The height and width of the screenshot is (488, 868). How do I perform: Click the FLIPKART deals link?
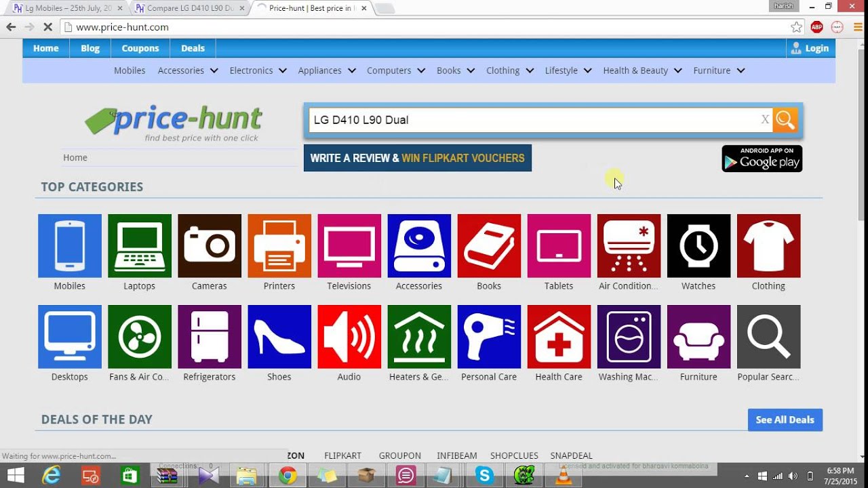(342, 455)
